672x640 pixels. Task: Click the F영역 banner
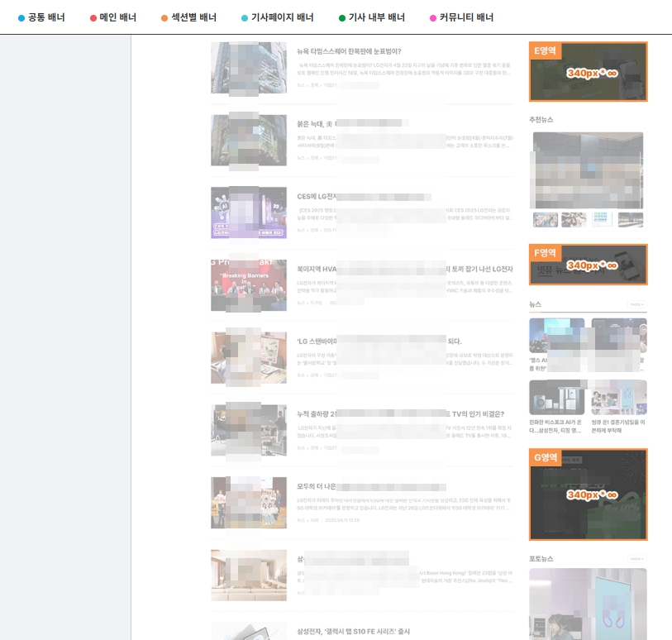click(588, 265)
